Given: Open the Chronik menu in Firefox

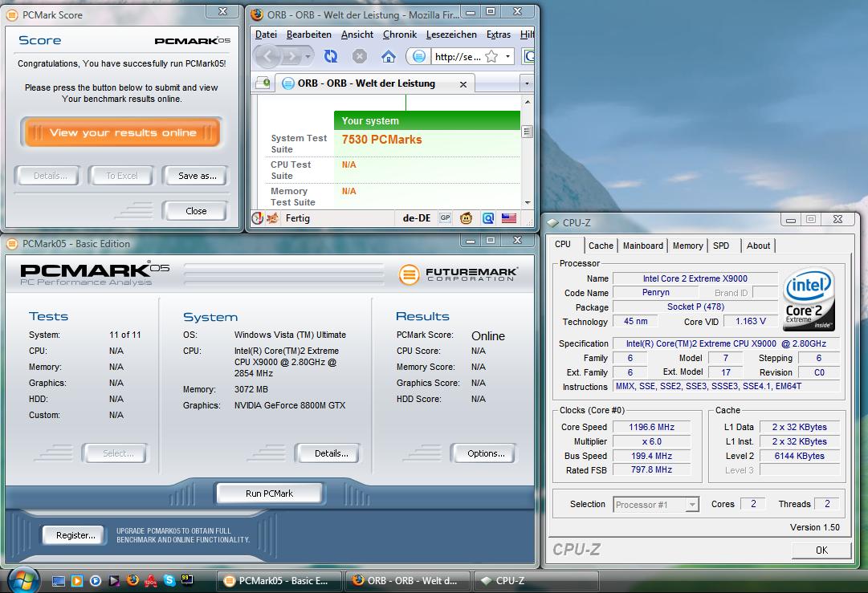Looking at the screenshot, I should point(400,35).
